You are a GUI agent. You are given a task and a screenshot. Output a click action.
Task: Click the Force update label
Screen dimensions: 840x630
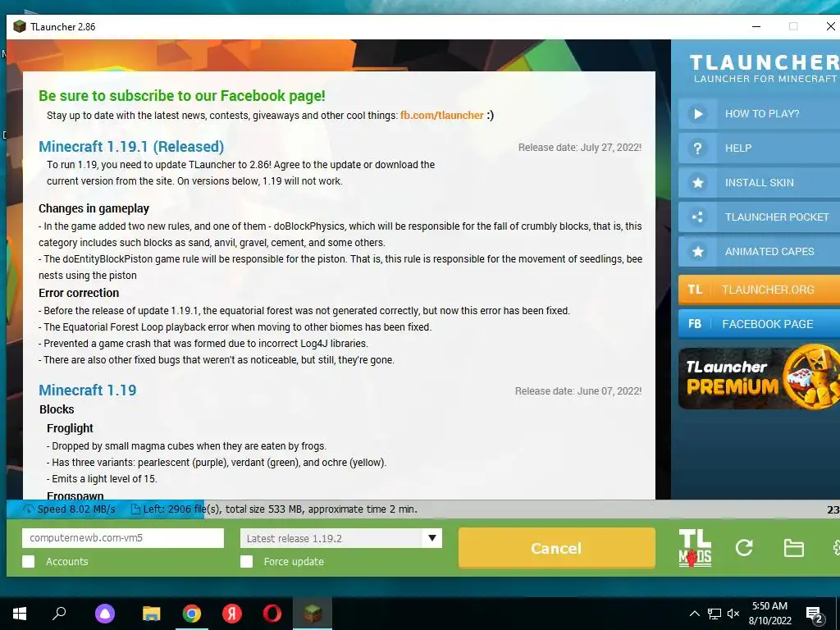(294, 561)
